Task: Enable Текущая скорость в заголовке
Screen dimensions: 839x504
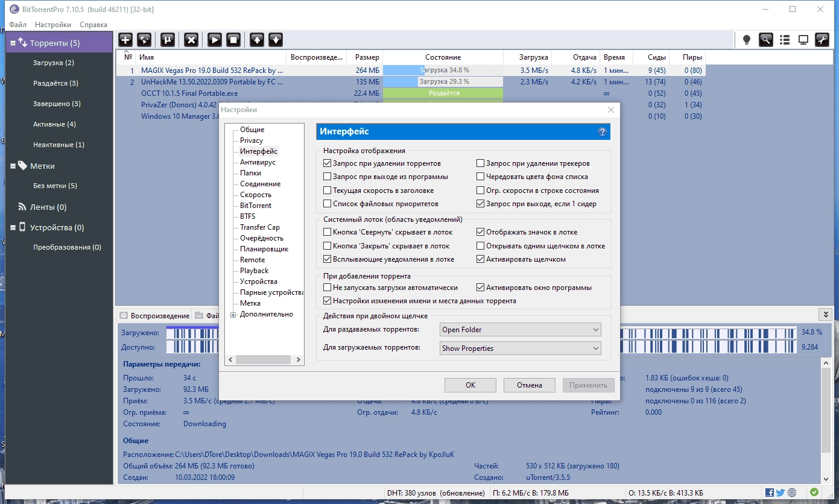Action: point(328,191)
